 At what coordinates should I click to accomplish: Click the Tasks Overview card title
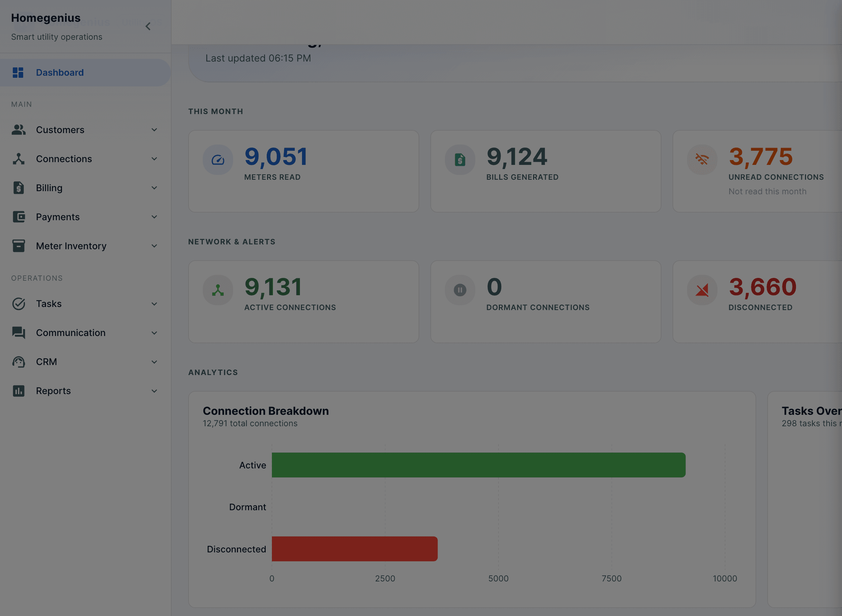point(812,411)
